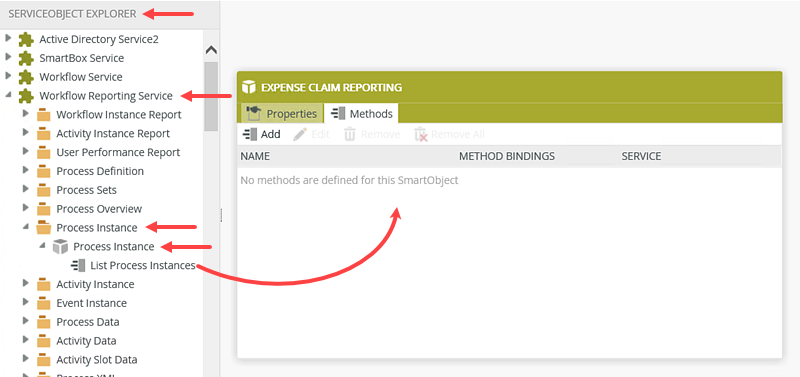Screen dimensions: 800x377
Task: Click the Remove label in the methods toolbar
Action: tap(380, 135)
